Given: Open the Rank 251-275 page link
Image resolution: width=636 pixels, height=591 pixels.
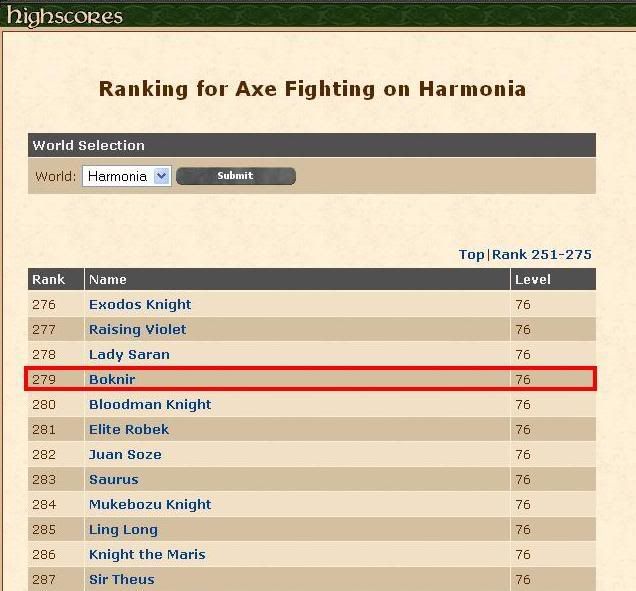Looking at the screenshot, I should point(541,255).
